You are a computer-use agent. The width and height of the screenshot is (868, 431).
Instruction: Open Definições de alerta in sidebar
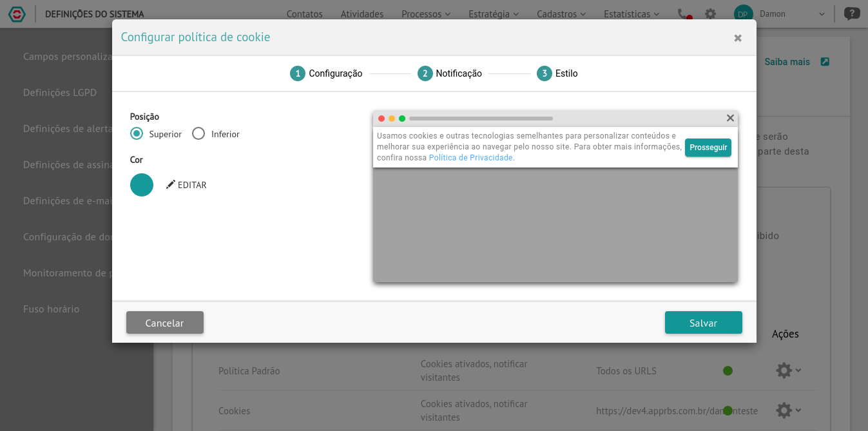[x=68, y=129]
